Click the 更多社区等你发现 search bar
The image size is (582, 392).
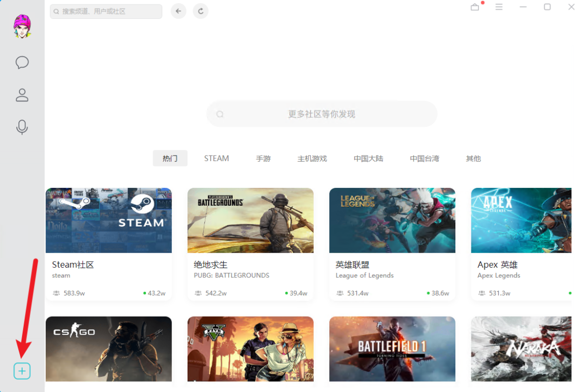click(322, 114)
